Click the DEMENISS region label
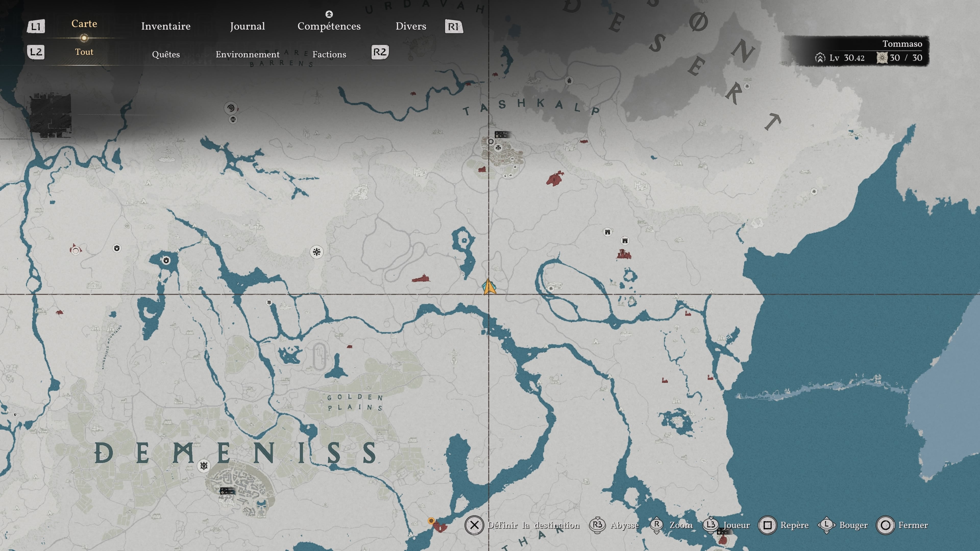The width and height of the screenshot is (980, 551). click(236, 453)
